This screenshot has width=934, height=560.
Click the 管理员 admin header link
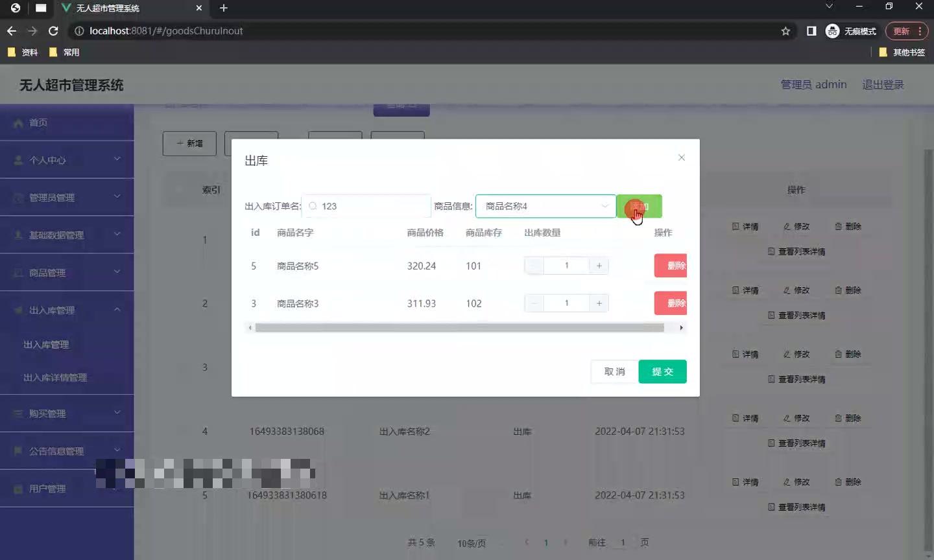point(813,84)
